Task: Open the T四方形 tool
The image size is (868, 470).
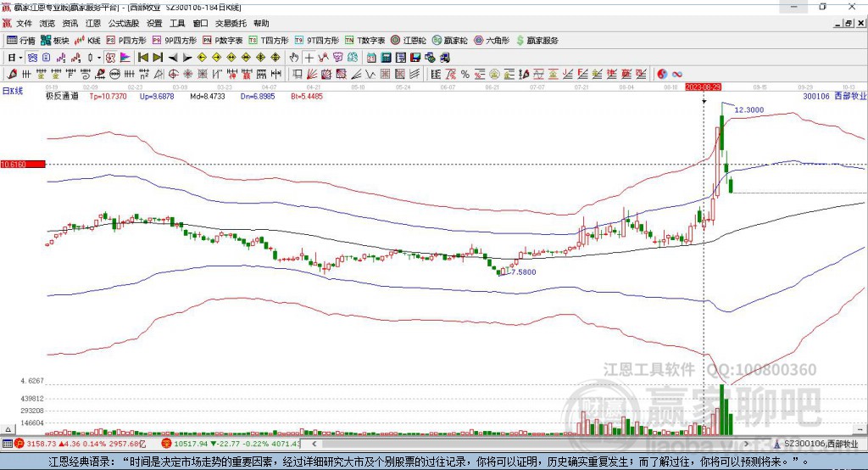Action: [x=269, y=41]
